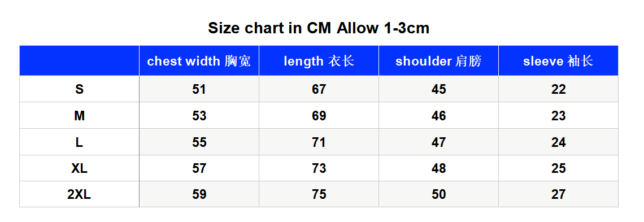Select the sleeve column header
The width and height of the screenshot is (644, 222).
pyautogui.click(x=559, y=61)
